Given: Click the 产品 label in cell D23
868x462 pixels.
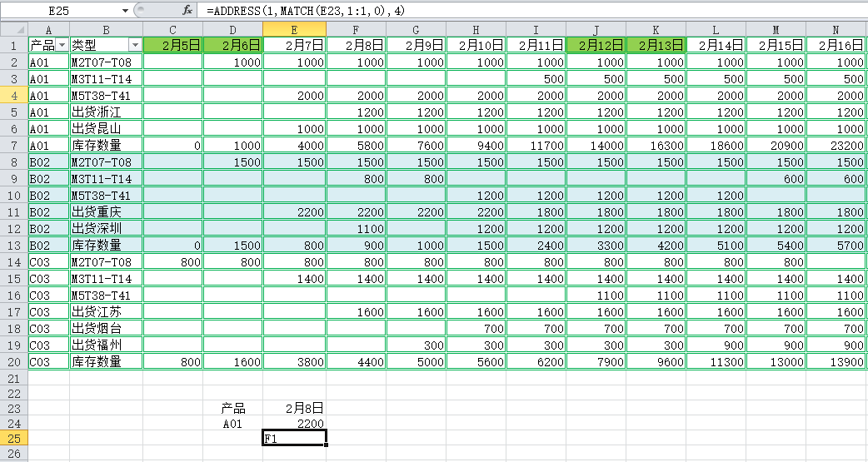Looking at the screenshot, I should pyautogui.click(x=233, y=409).
